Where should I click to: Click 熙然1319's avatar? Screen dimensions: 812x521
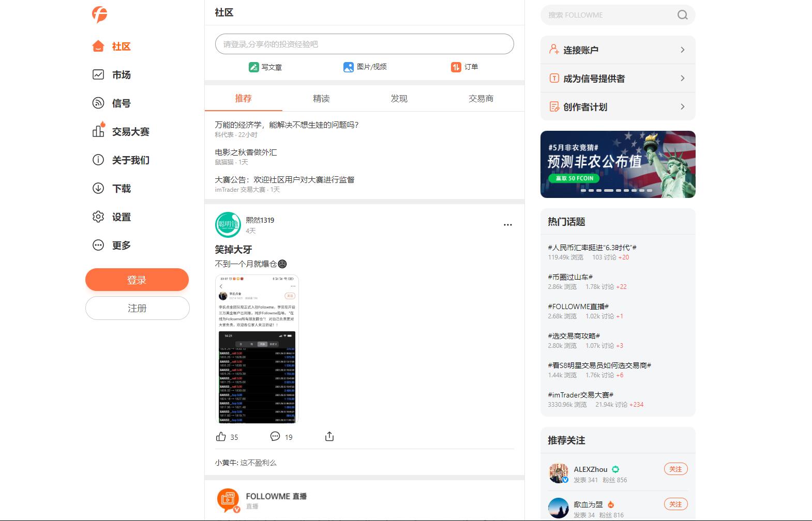point(228,224)
